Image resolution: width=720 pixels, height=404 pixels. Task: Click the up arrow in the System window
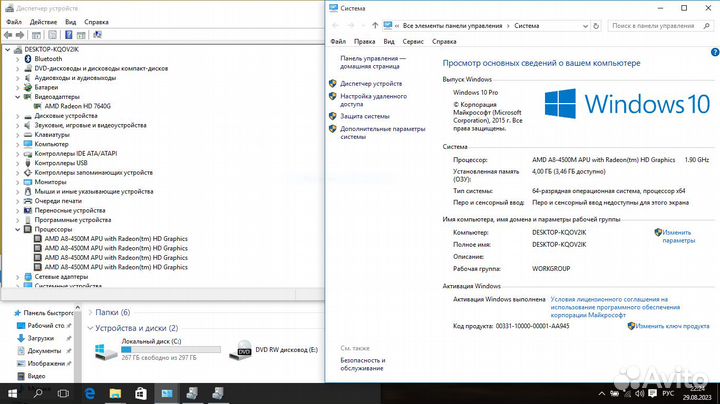click(x=375, y=26)
